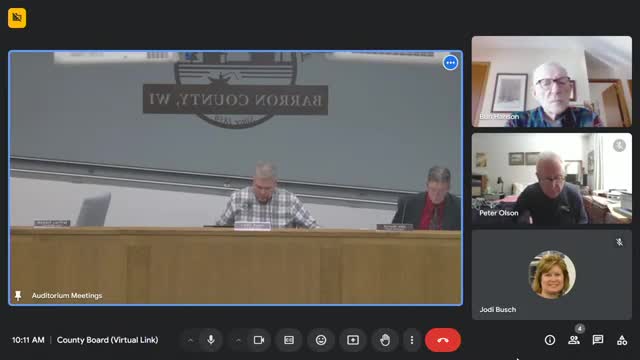Turn on closed captions
Viewport: 640px width, 360px height.
tap(289, 340)
